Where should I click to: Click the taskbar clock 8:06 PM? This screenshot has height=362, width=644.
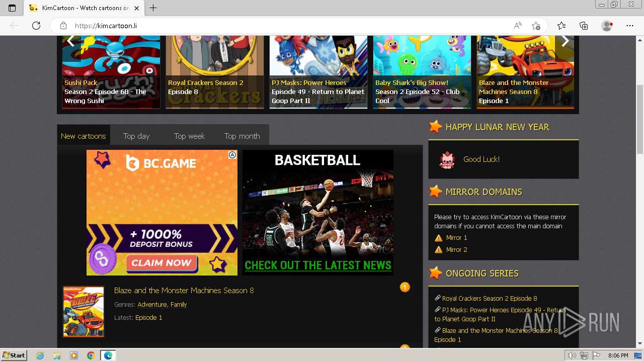coord(618,355)
